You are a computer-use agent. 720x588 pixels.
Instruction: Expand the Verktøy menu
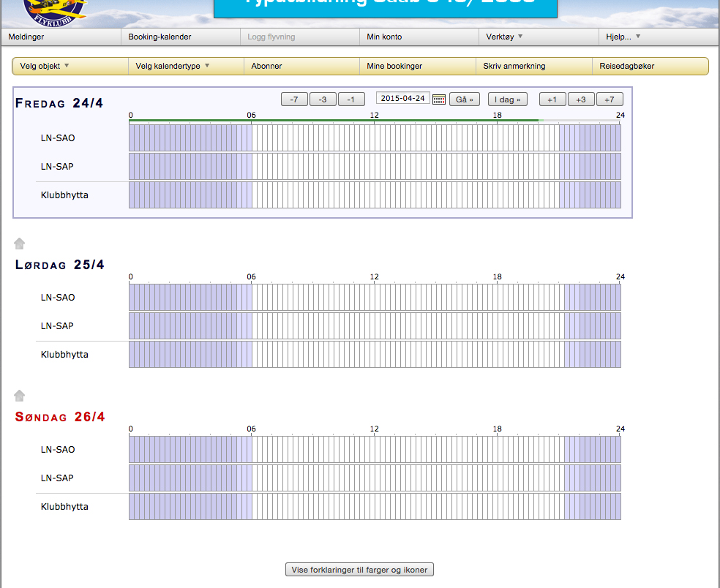[504, 37]
